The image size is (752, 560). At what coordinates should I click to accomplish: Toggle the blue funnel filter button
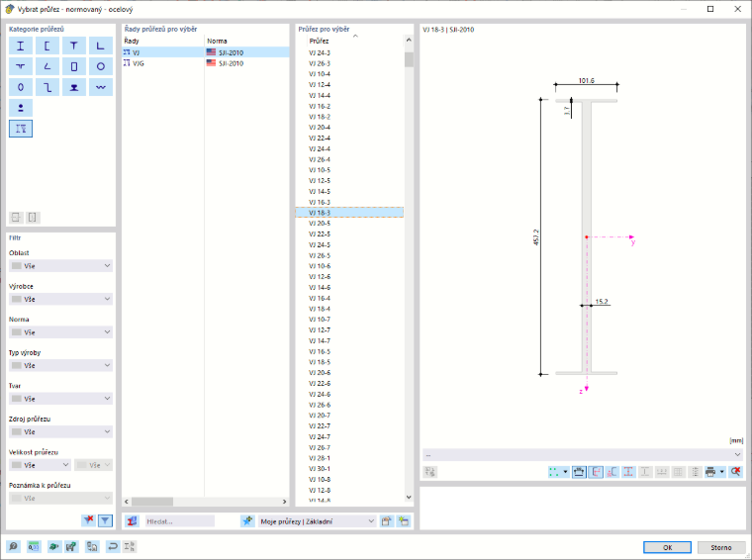pos(105,520)
